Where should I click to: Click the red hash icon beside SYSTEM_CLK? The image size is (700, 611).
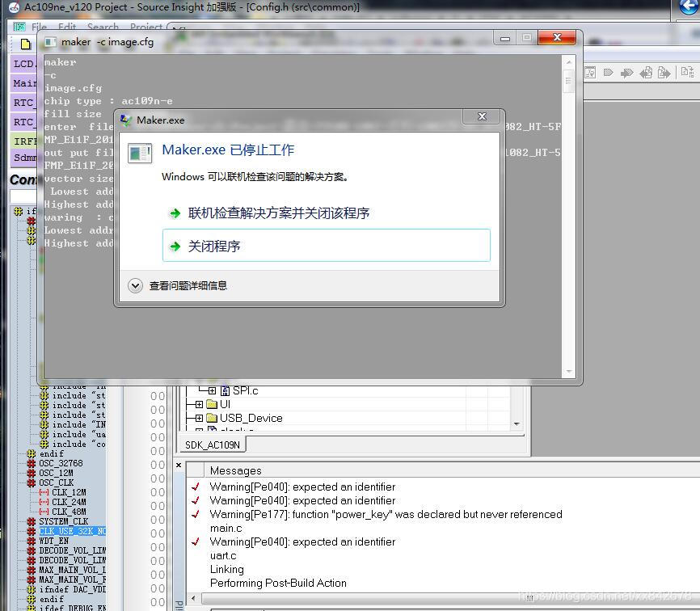(32, 521)
